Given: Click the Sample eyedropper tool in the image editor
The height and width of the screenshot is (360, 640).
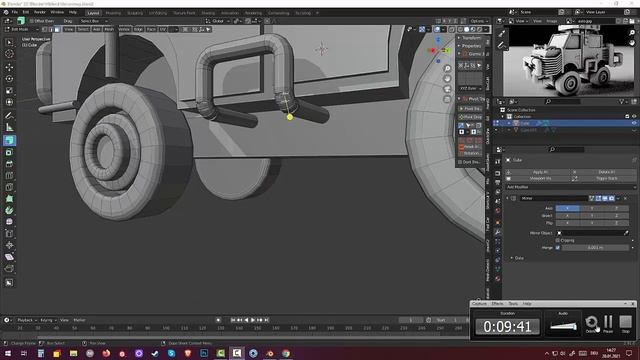Looking at the screenshot, I should tap(501, 34).
